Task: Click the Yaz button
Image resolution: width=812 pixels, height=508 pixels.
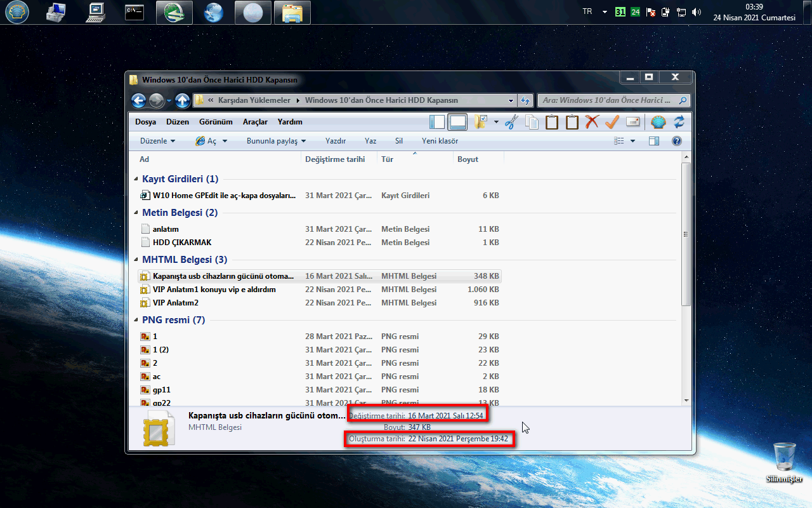Action: click(370, 141)
